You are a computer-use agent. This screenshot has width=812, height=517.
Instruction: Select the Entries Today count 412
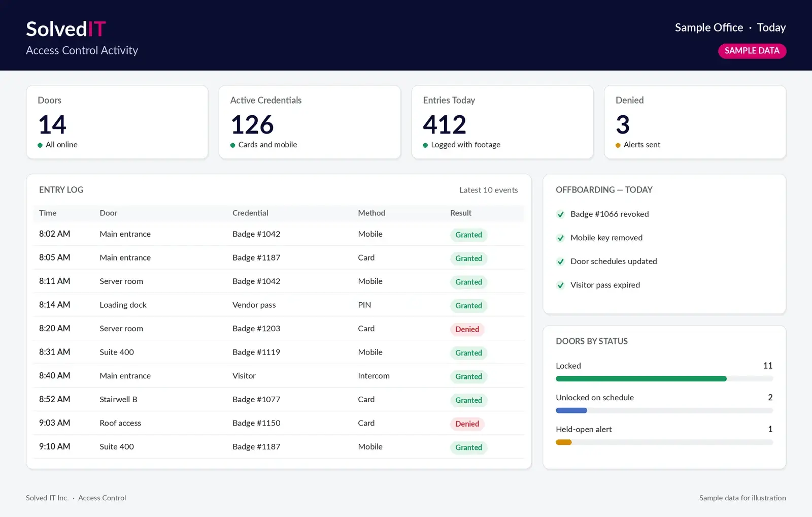[x=445, y=124]
